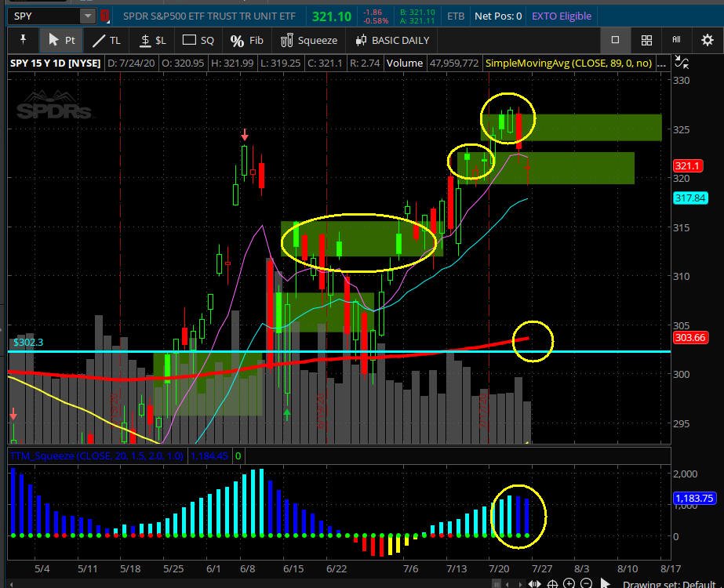
Task: Click the pin drawing tool icon
Action: coord(23,40)
